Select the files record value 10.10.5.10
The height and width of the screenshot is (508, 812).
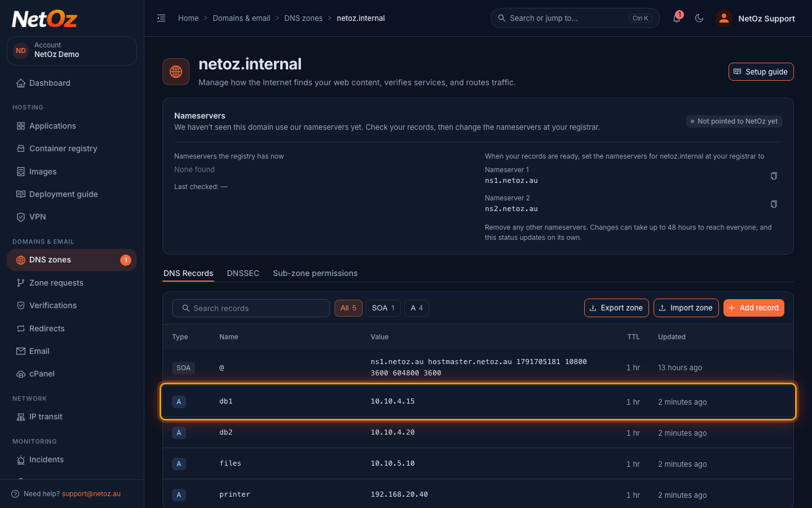click(392, 463)
